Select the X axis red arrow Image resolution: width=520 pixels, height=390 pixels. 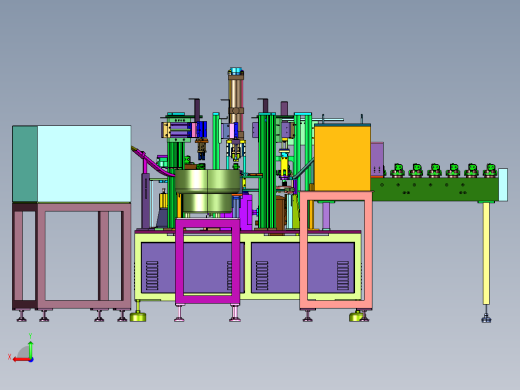coord(21,360)
